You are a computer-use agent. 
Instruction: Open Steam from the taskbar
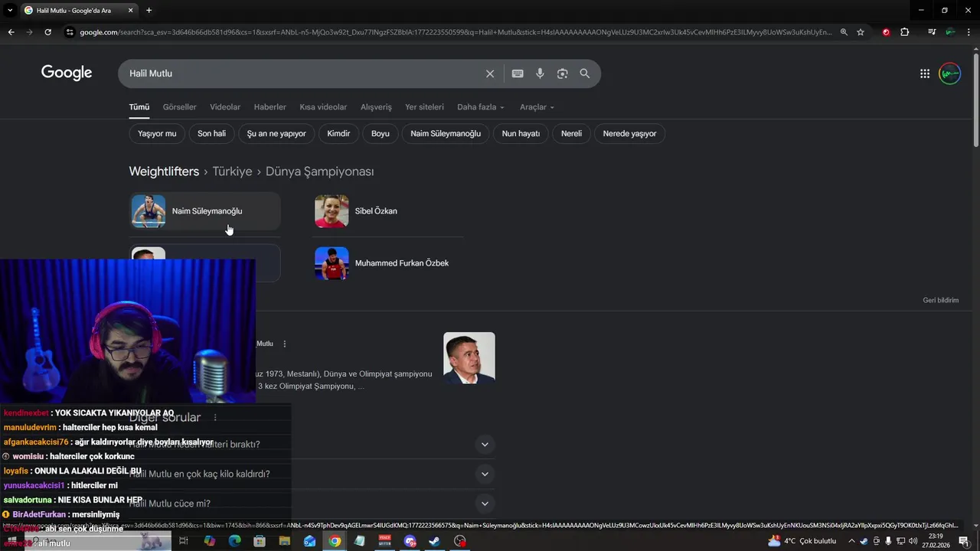[434, 541]
